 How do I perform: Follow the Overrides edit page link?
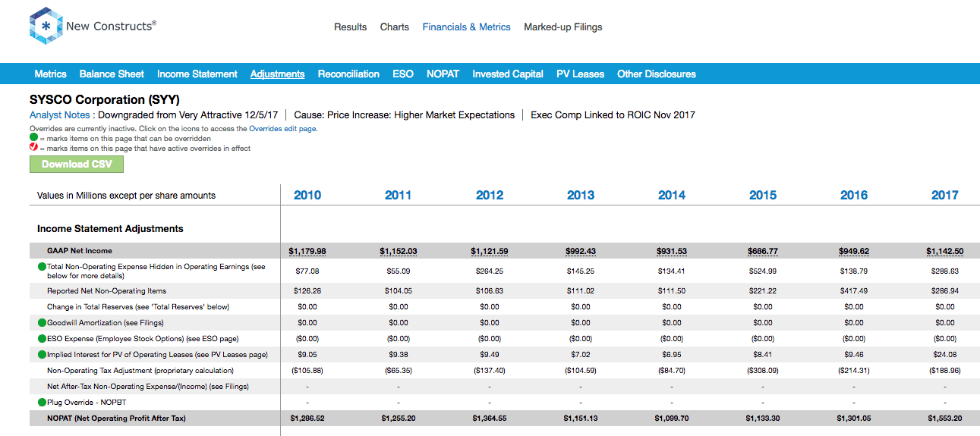283,129
